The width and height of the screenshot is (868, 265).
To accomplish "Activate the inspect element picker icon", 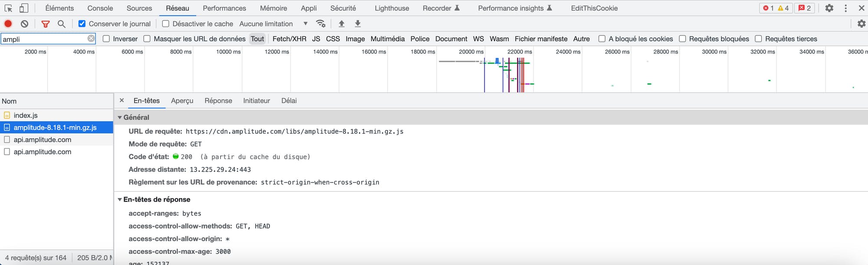I will point(8,8).
